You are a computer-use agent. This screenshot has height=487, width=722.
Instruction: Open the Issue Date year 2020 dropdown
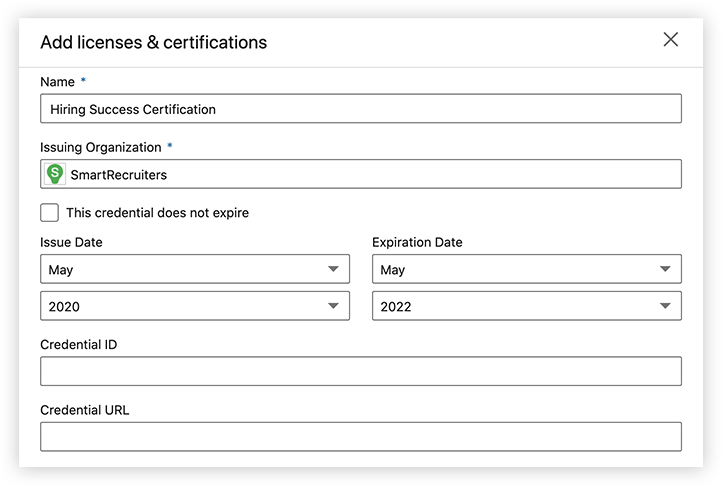click(195, 306)
